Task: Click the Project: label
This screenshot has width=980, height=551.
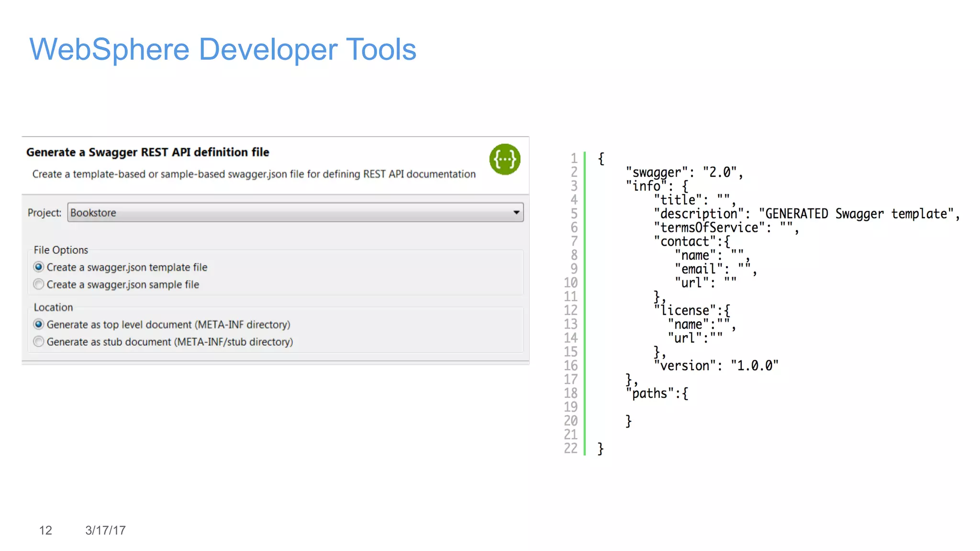Action: [45, 212]
